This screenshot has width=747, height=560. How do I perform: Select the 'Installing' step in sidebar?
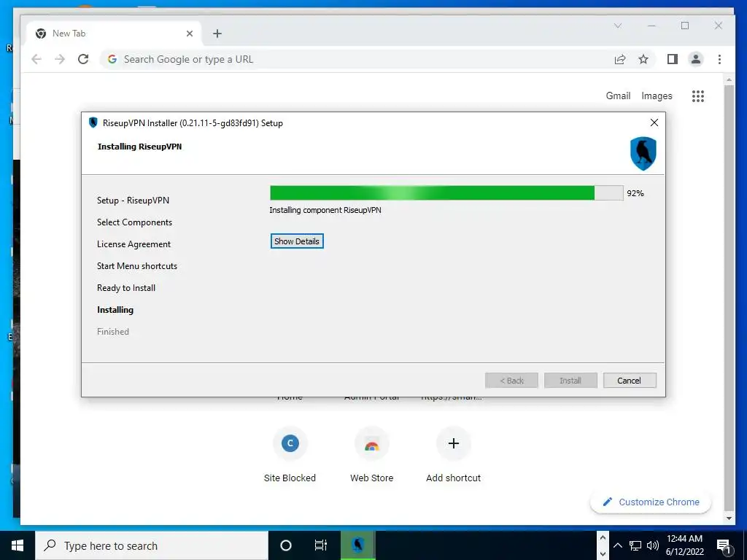(115, 310)
